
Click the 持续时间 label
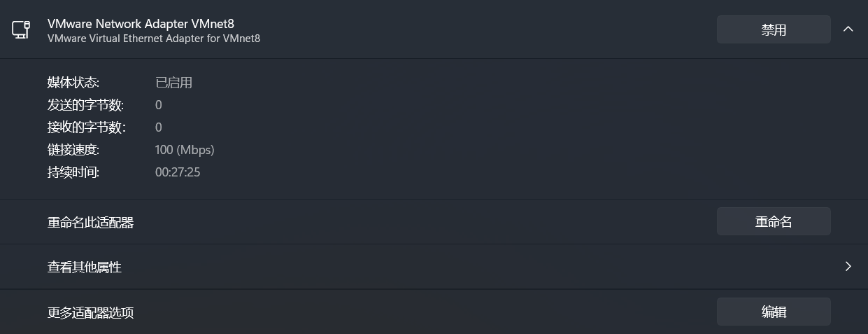coord(73,172)
